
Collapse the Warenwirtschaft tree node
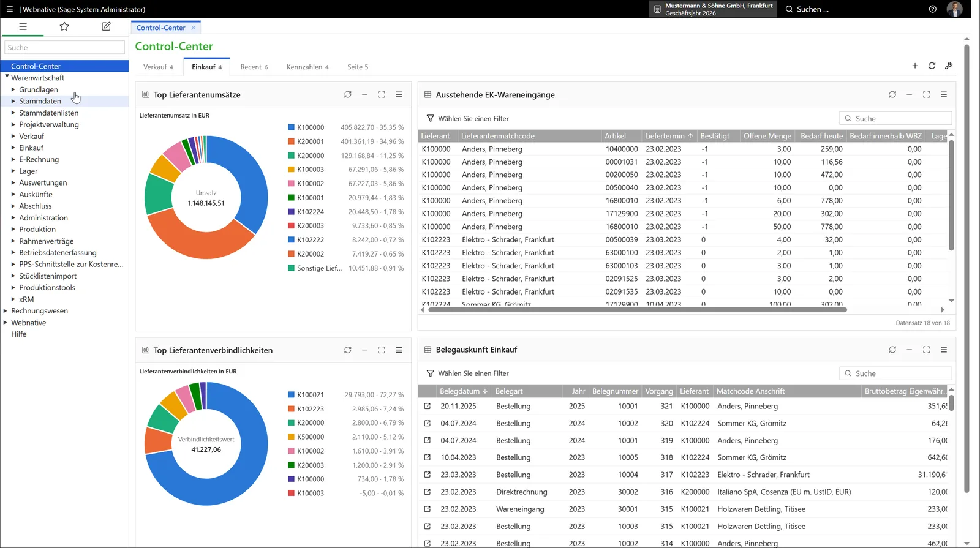[7, 77]
